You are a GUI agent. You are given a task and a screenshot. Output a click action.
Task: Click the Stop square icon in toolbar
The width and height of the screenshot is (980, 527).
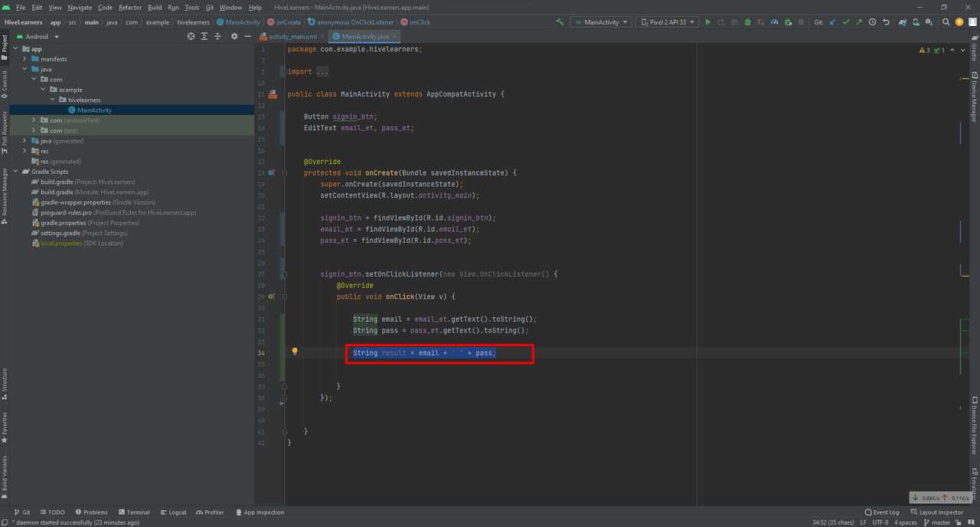point(802,22)
